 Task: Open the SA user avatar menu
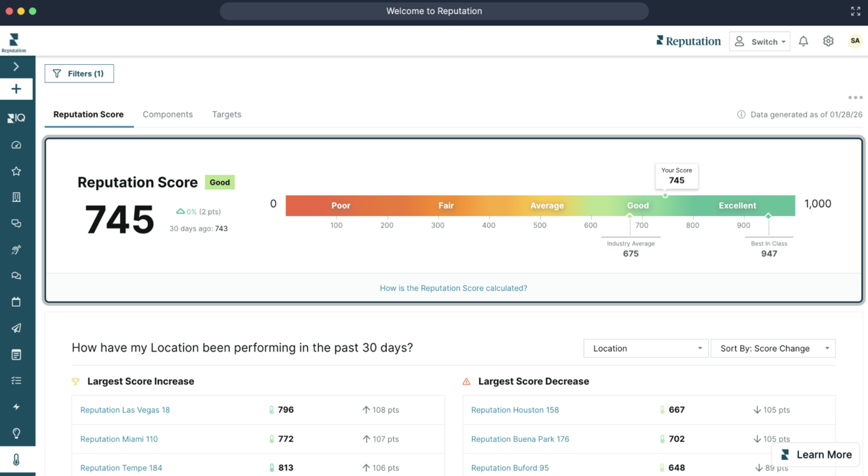(x=855, y=41)
